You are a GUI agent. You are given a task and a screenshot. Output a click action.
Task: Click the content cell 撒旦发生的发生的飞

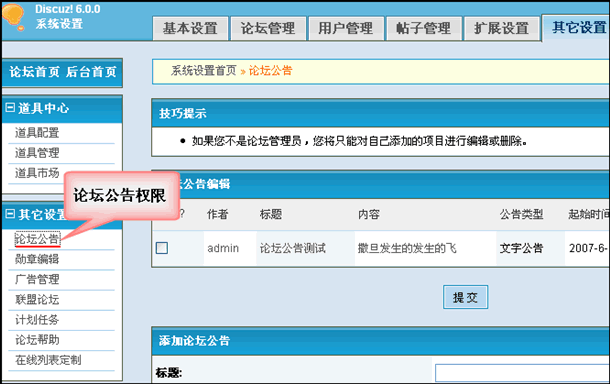407,248
